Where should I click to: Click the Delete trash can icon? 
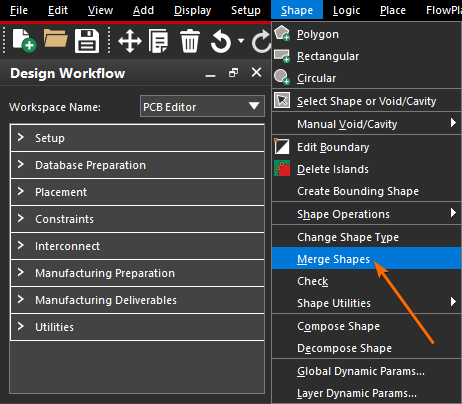tap(190, 41)
